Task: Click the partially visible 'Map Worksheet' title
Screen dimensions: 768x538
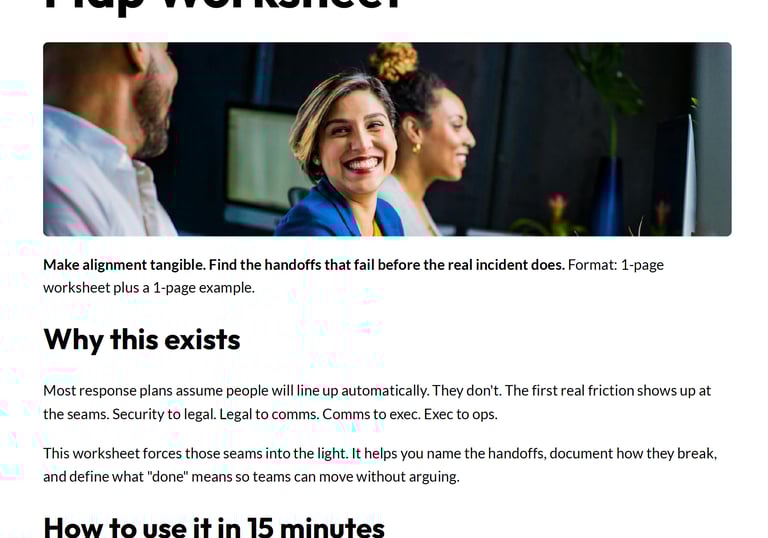Action: [223, 6]
